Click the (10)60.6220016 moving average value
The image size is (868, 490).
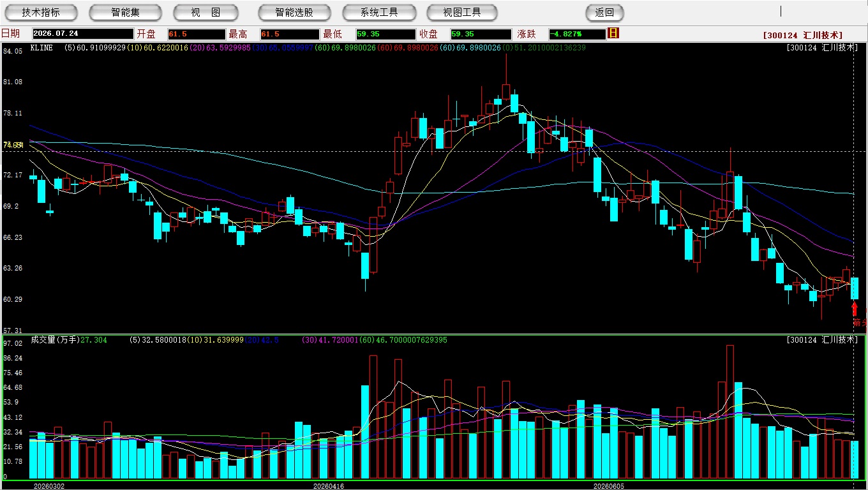[158, 48]
